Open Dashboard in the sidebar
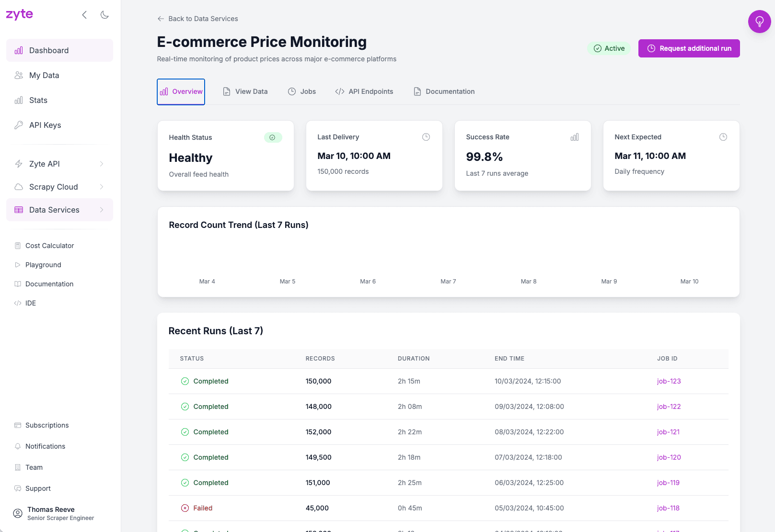Image resolution: width=775 pixels, height=532 pixels. click(x=59, y=50)
